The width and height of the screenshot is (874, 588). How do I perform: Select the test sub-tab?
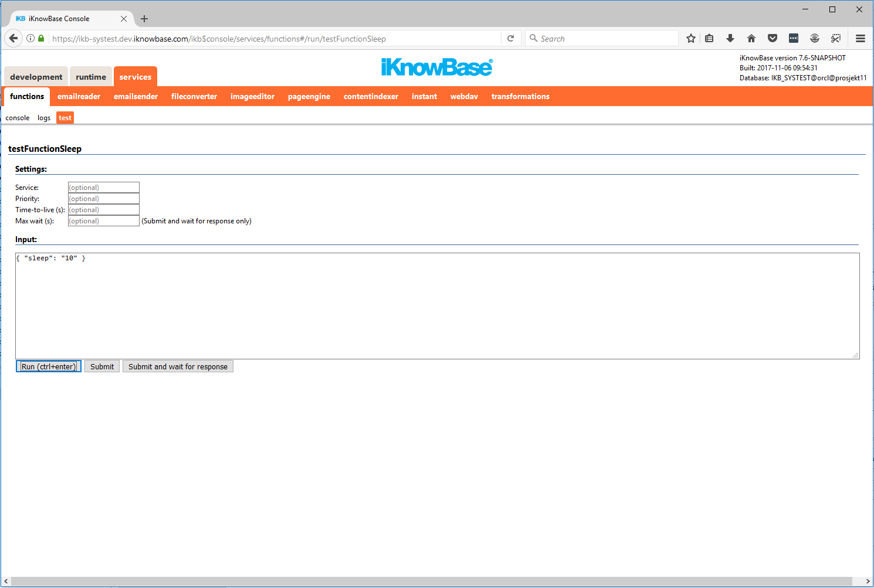[65, 118]
